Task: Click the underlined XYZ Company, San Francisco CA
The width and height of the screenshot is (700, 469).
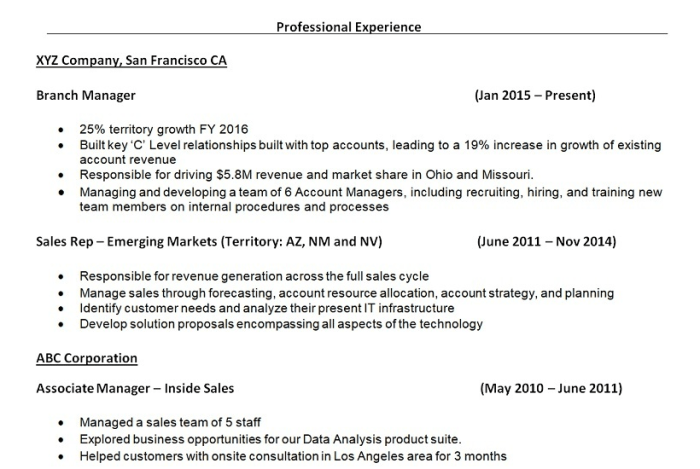Action: point(131,61)
